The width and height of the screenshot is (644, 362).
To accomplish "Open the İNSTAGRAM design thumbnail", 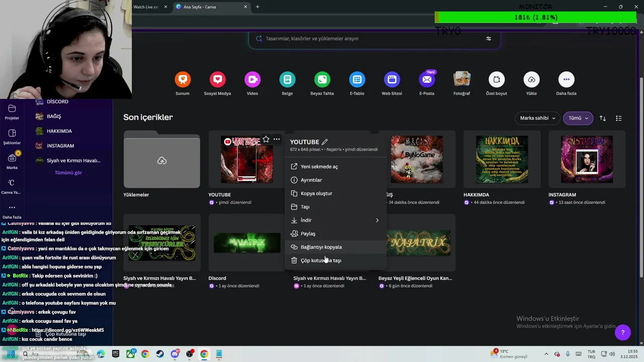I will [587, 159].
